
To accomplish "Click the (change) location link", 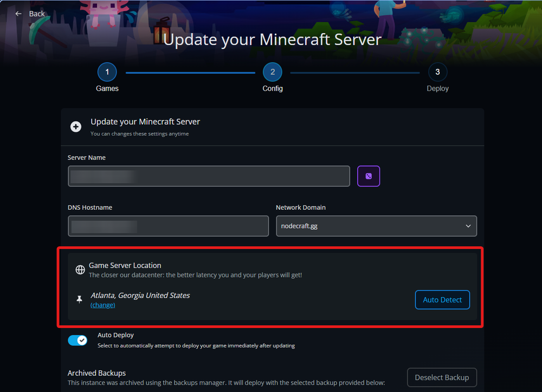I will (x=102, y=305).
